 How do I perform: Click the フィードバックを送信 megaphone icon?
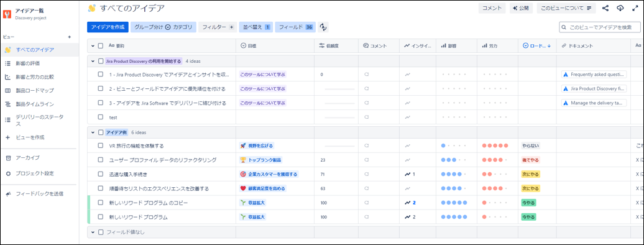tap(8, 193)
